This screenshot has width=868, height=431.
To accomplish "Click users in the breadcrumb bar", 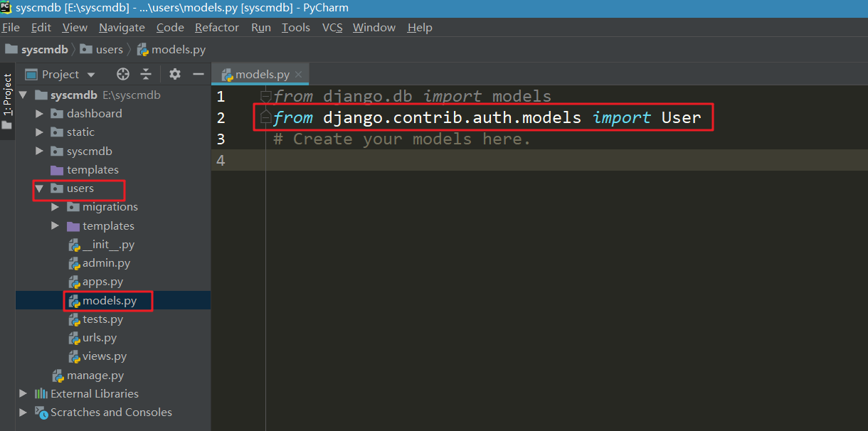I will tap(102, 50).
